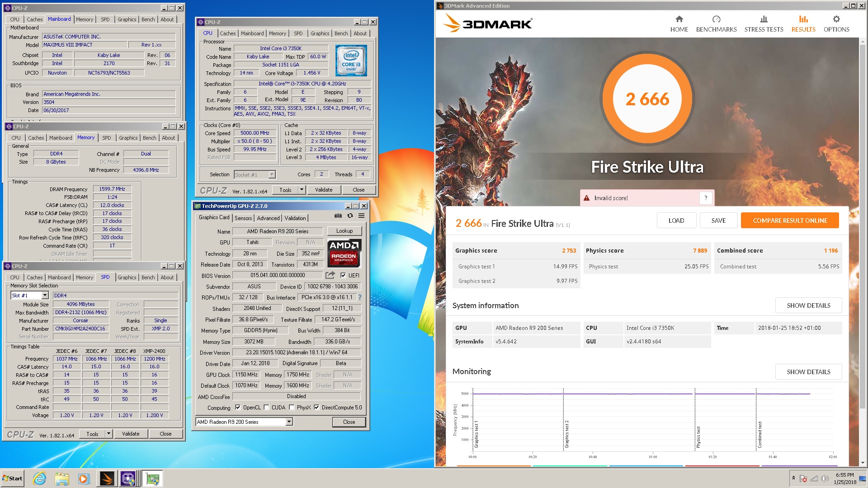Select Graphics tab in the CPU-Z Memory window
The width and height of the screenshot is (868, 488).
[x=128, y=138]
